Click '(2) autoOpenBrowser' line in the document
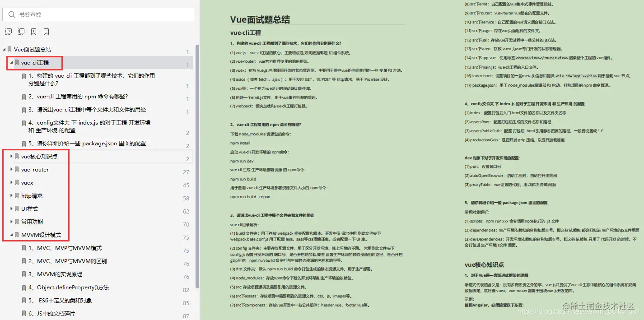The width and height of the screenshot is (644, 320). [511, 176]
